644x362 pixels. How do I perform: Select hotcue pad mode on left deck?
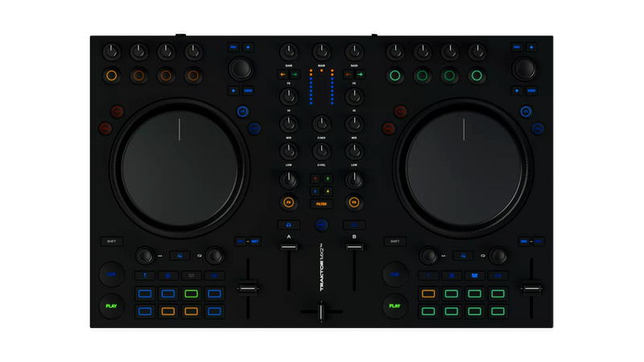145,275
